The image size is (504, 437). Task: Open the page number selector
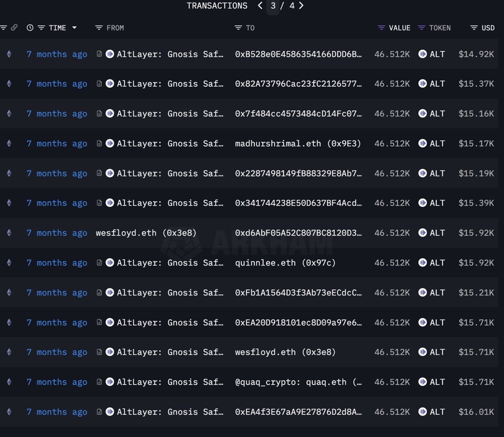point(273,6)
